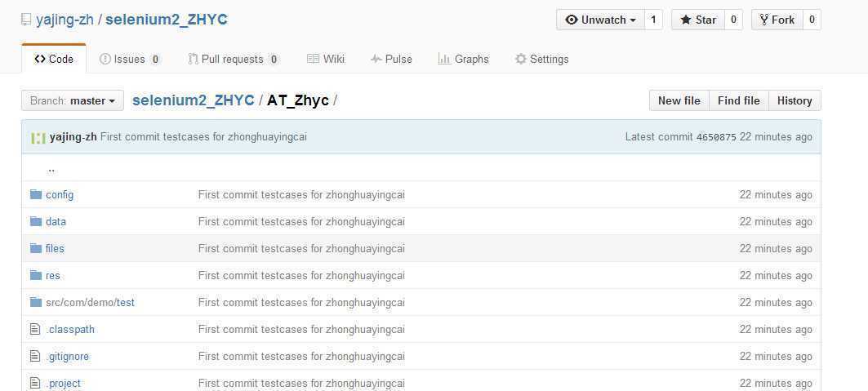Click commit message in res row
The height and width of the screenshot is (391, 868).
(301, 275)
